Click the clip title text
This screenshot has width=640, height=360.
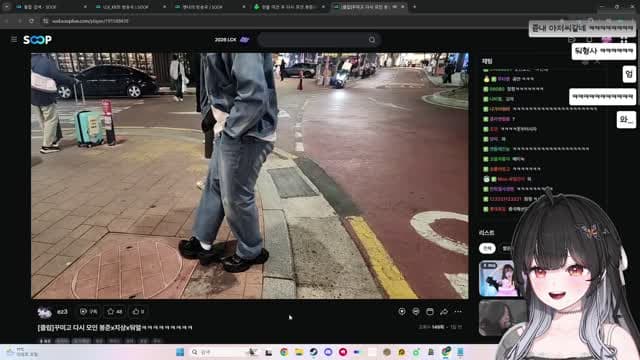point(115,327)
